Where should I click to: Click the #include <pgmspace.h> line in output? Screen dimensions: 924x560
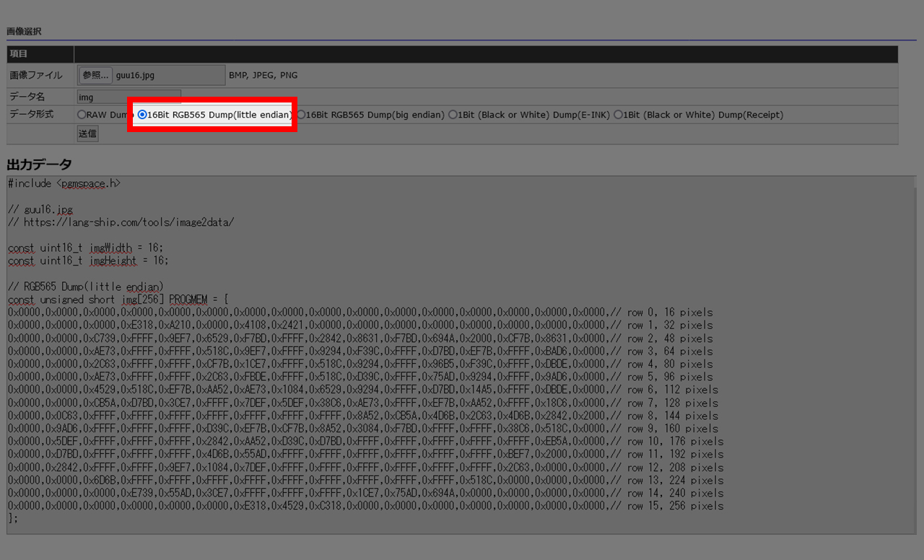64,183
